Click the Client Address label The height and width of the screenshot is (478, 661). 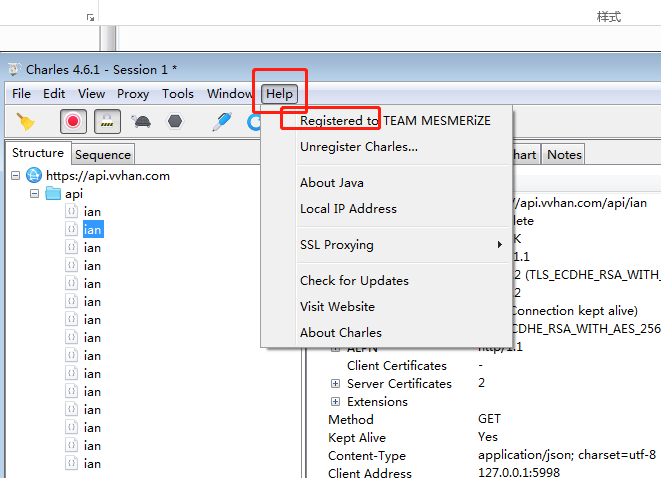pyautogui.click(x=370, y=473)
